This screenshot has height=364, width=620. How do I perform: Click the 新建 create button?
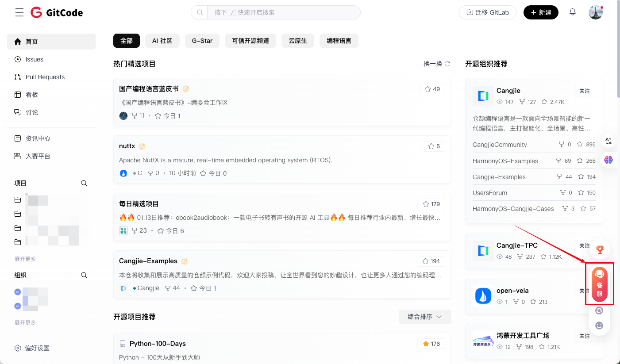click(x=541, y=12)
